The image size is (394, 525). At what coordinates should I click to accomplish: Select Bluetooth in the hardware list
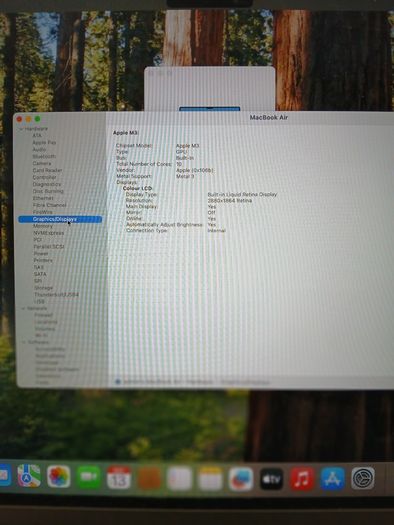pos(44,156)
